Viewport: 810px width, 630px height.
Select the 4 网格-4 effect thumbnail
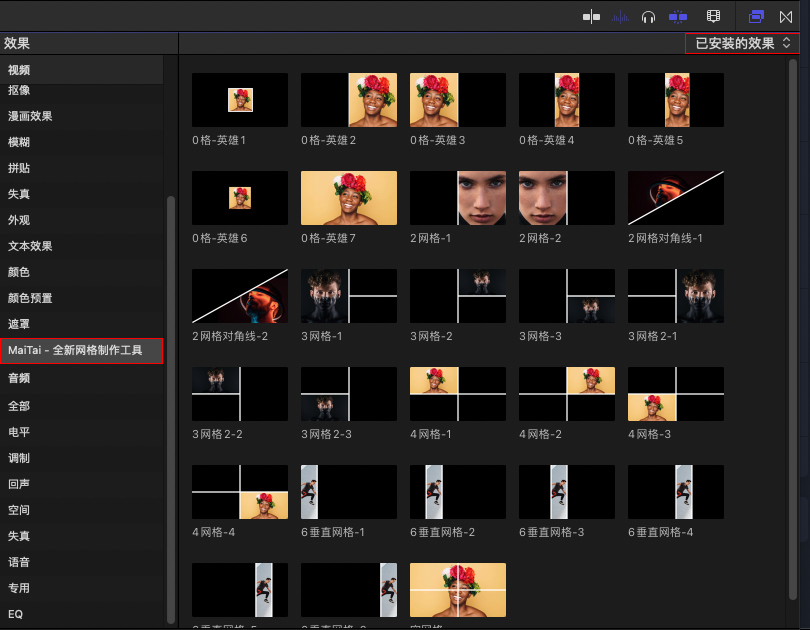(240, 492)
